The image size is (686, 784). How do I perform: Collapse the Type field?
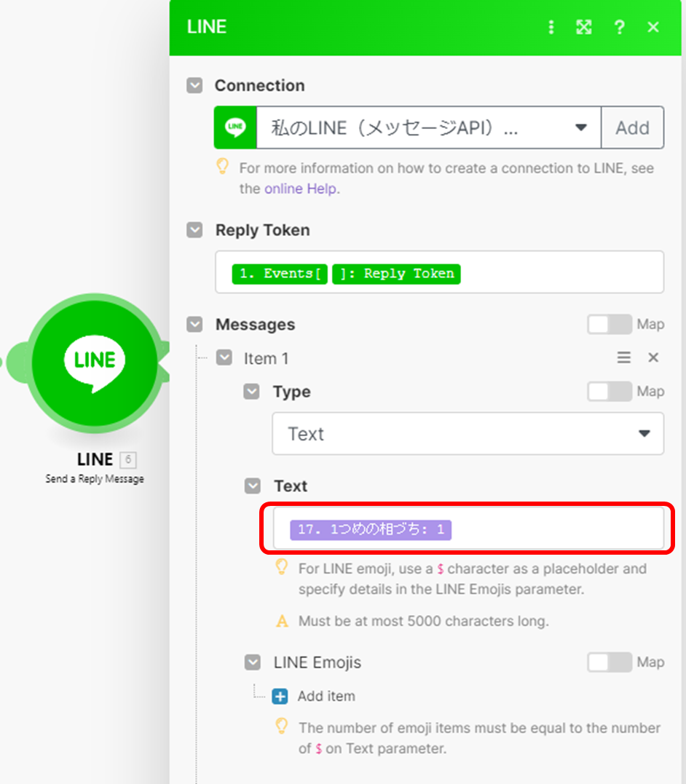tap(252, 392)
